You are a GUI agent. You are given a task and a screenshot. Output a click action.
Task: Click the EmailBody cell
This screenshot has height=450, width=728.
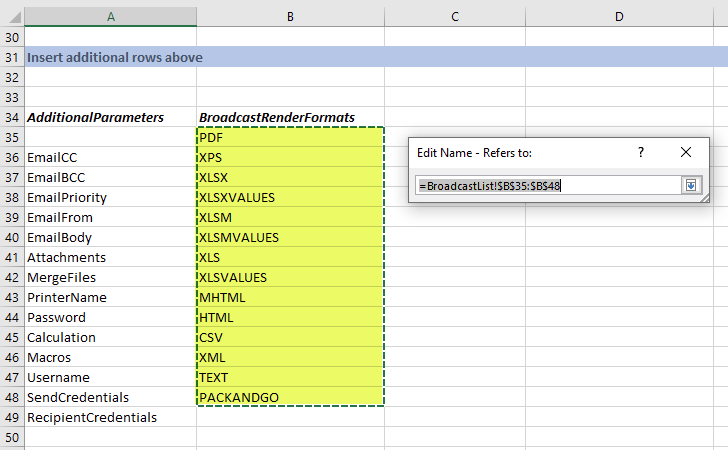point(110,237)
